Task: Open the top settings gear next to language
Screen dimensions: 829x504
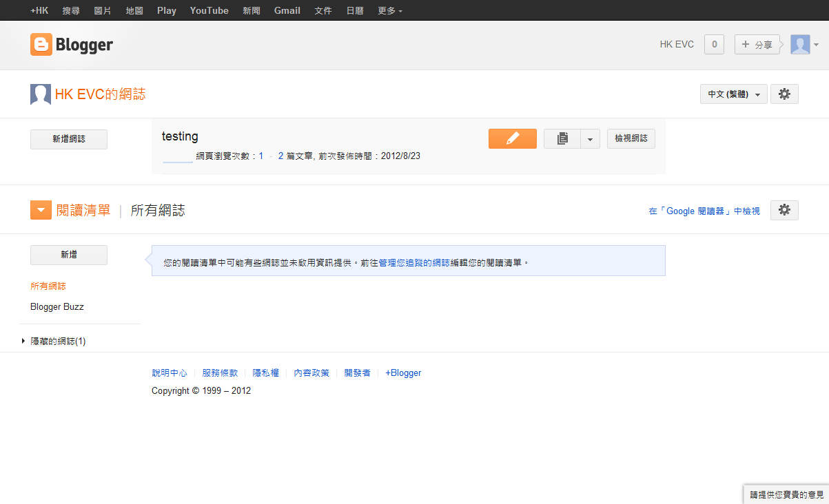Action: click(784, 94)
